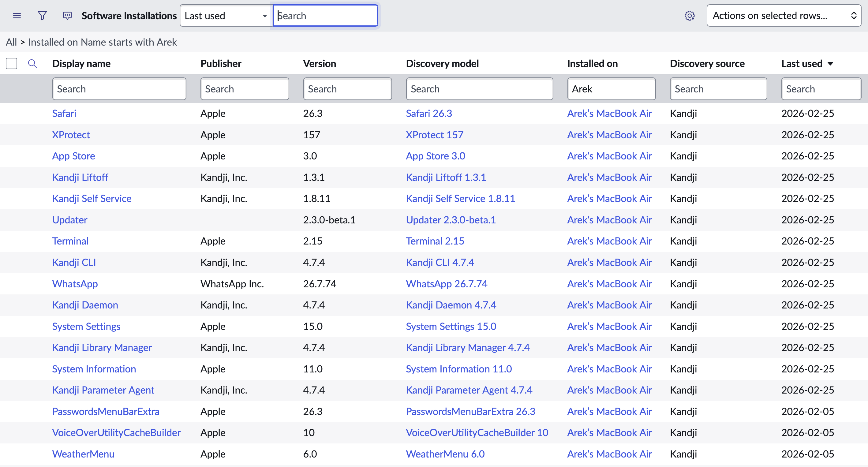The image size is (868, 467).
Task: Click the All breadcrumb link
Action: 11,42
